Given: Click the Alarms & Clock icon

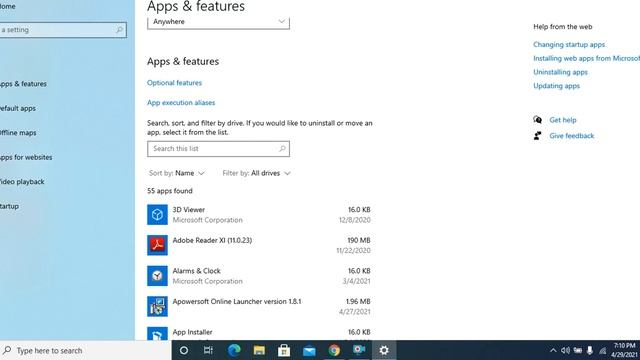Looking at the screenshot, I should click(x=157, y=276).
